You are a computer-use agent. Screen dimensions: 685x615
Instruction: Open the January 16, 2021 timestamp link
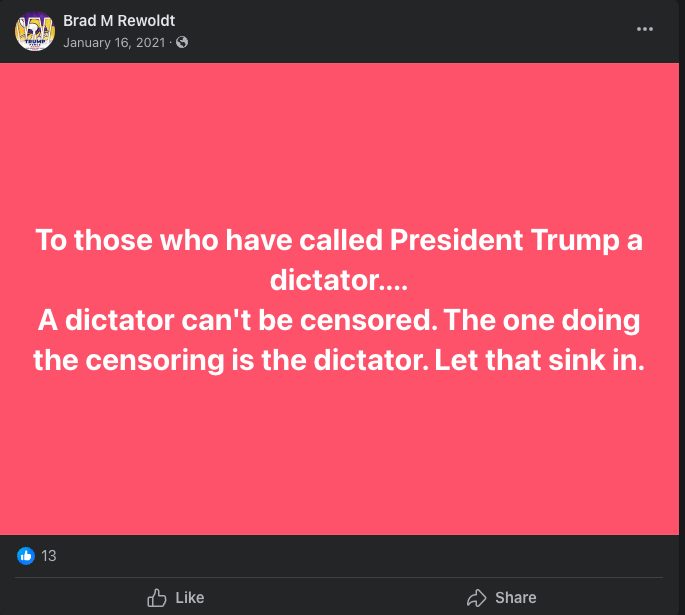tap(114, 42)
